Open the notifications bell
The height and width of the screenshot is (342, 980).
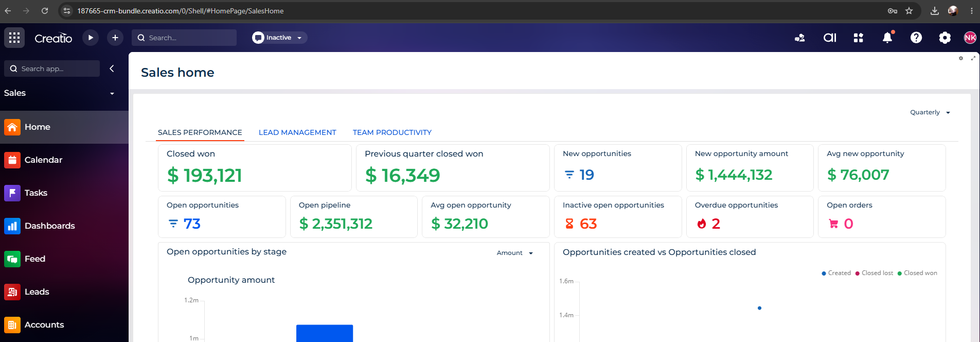coord(887,37)
